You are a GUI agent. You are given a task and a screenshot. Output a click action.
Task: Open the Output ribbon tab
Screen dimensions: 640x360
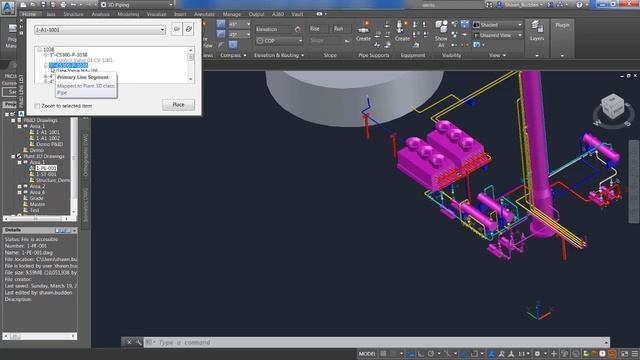click(256, 14)
